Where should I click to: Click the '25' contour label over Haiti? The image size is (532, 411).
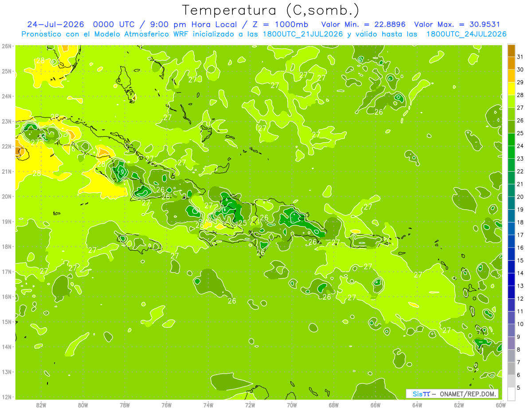click(243, 223)
